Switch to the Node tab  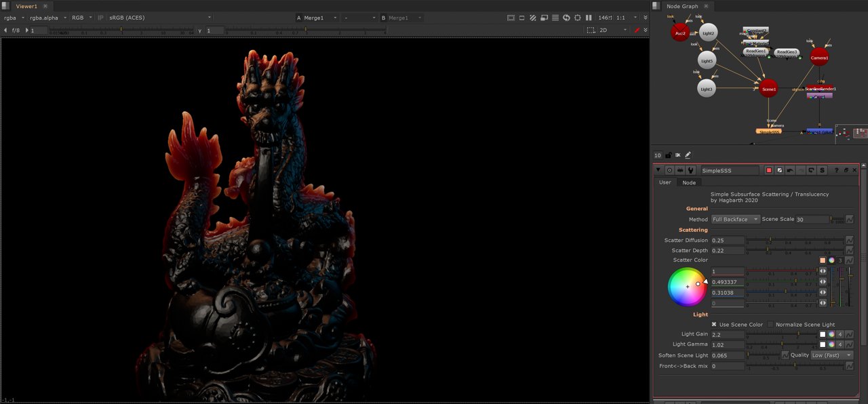tap(688, 182)
